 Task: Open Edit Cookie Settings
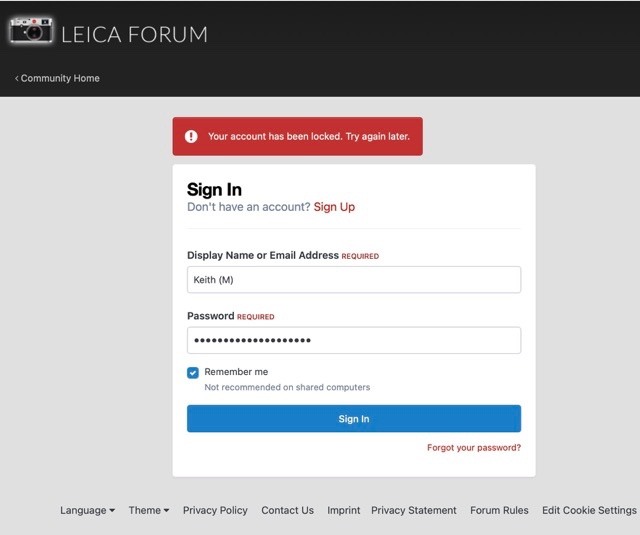point(589,510)
